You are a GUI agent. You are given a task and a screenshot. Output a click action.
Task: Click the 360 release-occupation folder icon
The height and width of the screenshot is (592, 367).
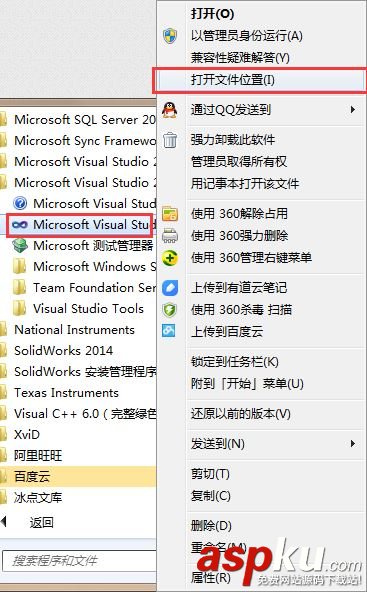pyautogui.click(x=170, y=213)
